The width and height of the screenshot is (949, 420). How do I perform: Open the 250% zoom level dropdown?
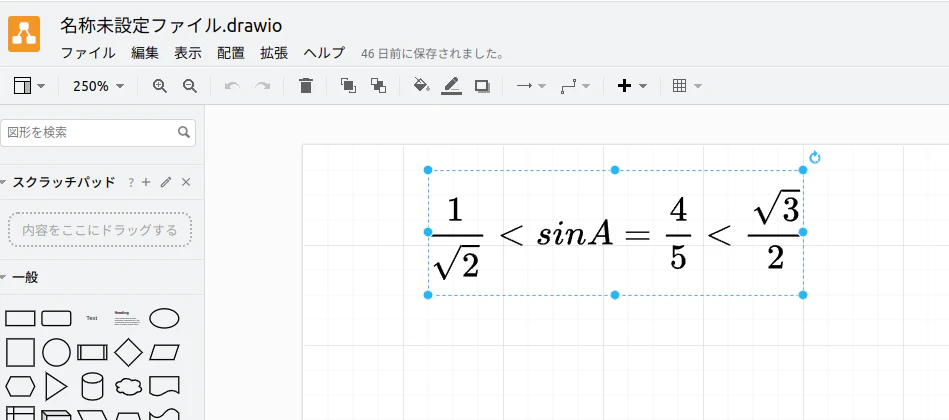(98, 86)
